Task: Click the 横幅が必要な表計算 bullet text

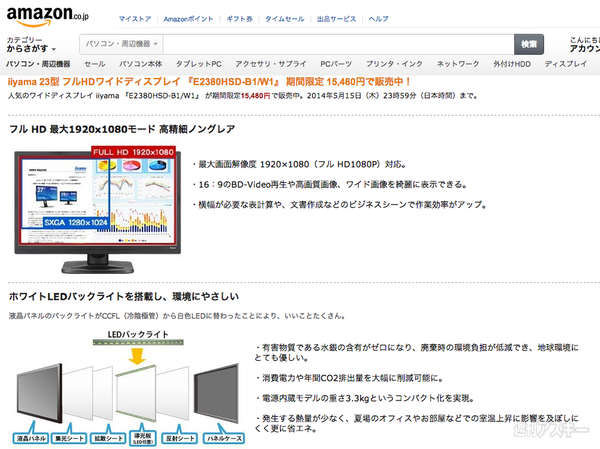Action: click(340, 205)
